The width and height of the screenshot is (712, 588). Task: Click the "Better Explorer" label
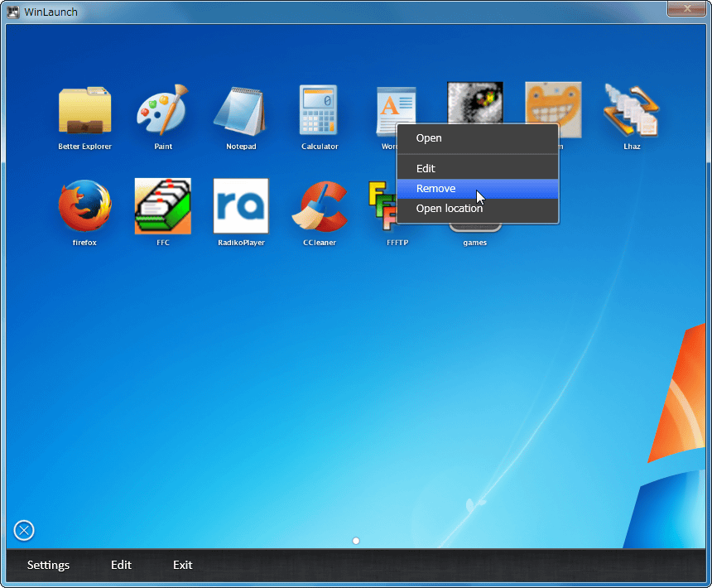pos(85,147)
